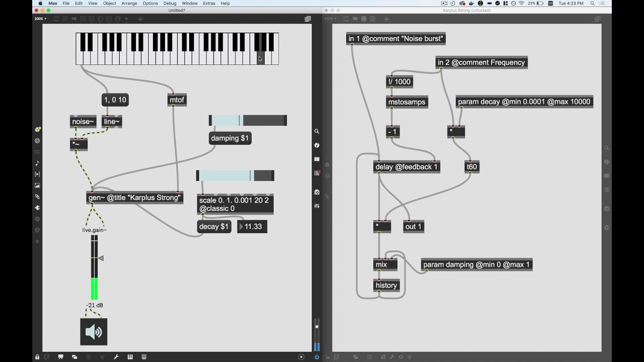Select the gen~ Karplus Strong object
The height and width of the screenshot is (362, 644).
tap(135, 198)
